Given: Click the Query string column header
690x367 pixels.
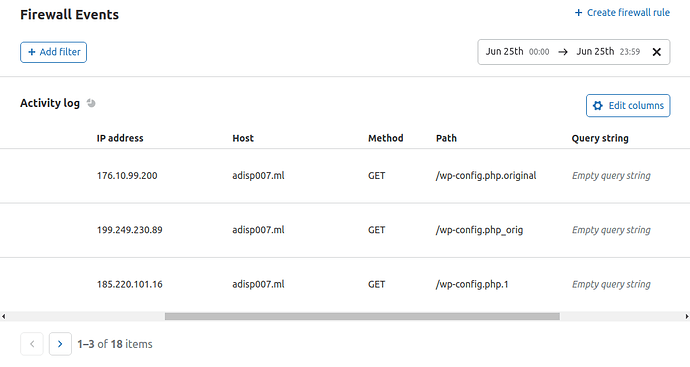Looking at the screenshot, I should 600,138.
